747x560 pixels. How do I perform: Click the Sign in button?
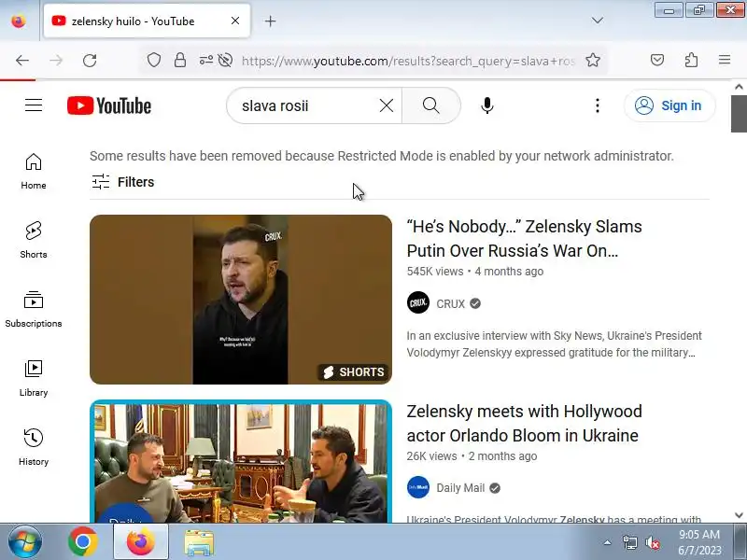click(x=669, y=105)
